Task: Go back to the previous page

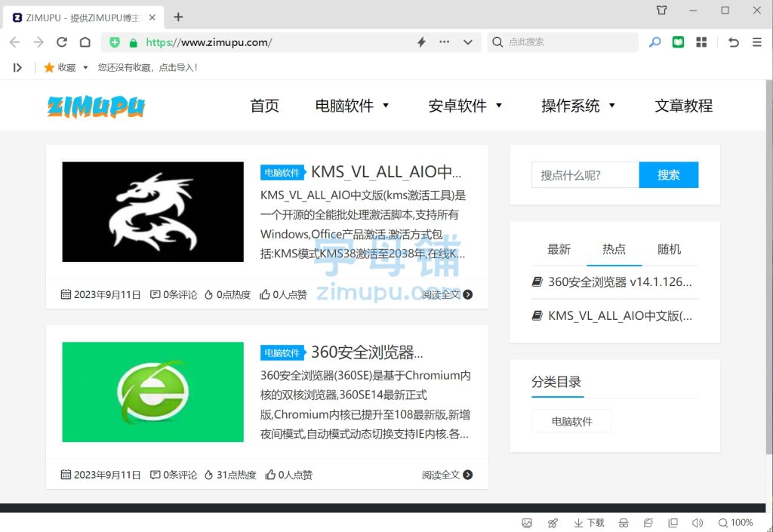Action: click(15, 42)
